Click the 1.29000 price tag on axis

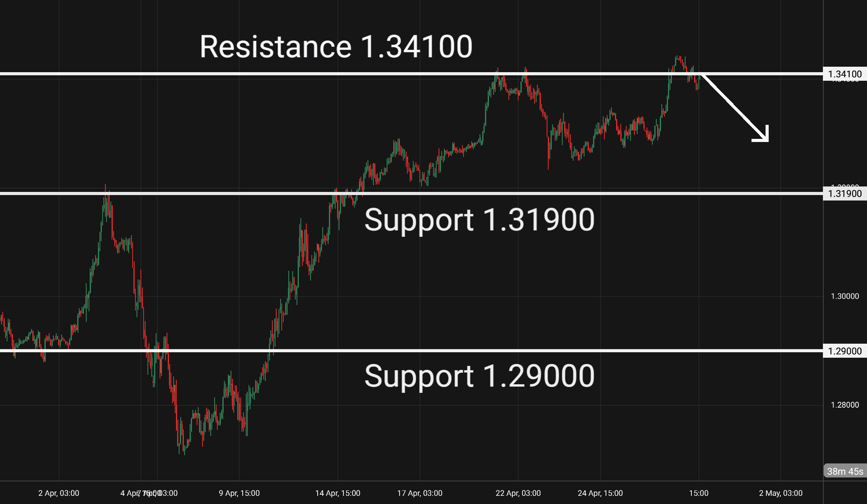click(845, 351)
